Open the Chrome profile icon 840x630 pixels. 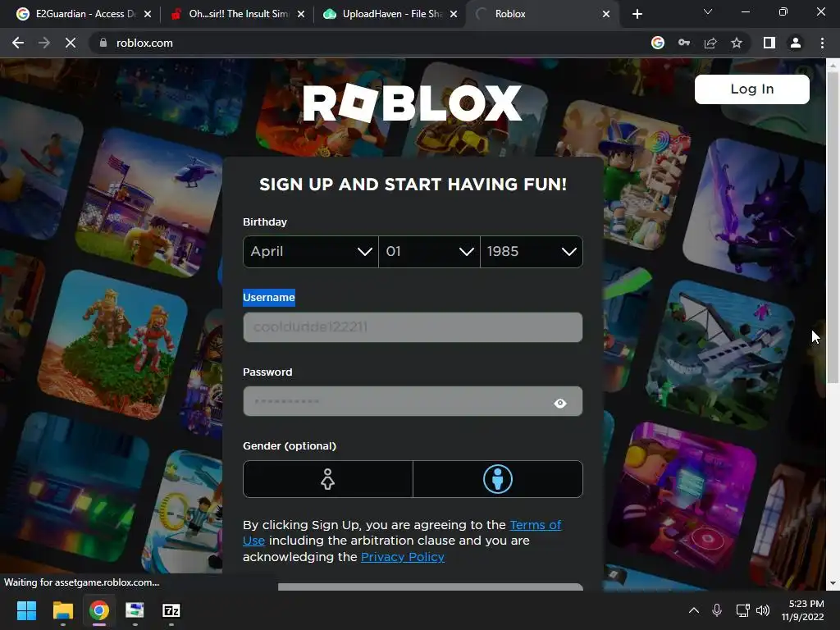pos(796,43)
